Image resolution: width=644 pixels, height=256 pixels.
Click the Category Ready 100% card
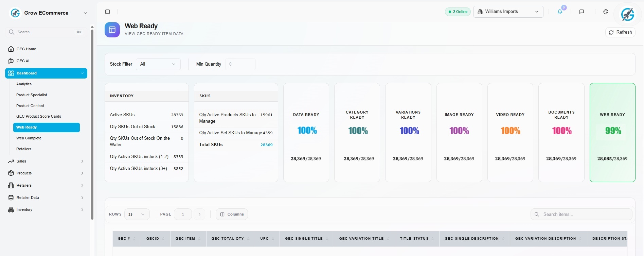click(357, 133)
